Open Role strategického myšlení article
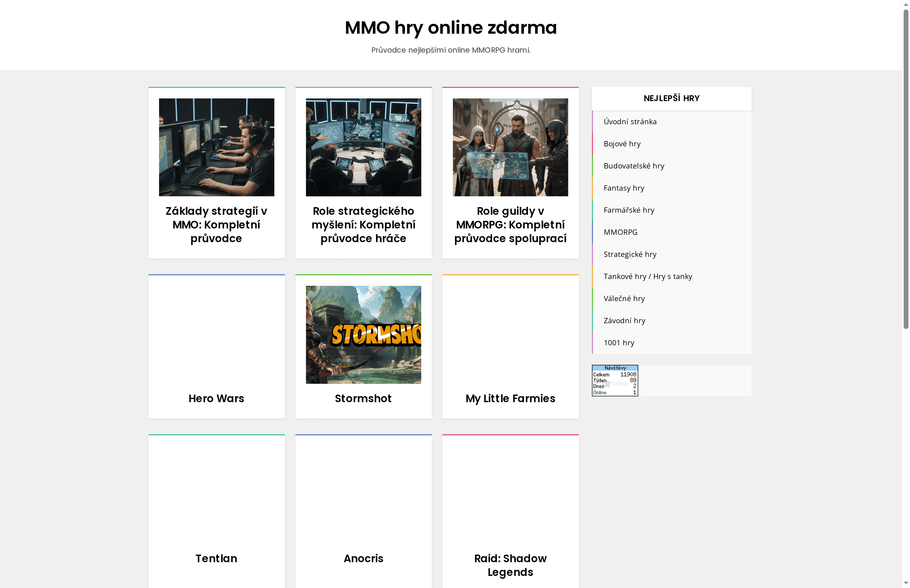910x588 pixels. pyautogui.click(x=363, y=225)
